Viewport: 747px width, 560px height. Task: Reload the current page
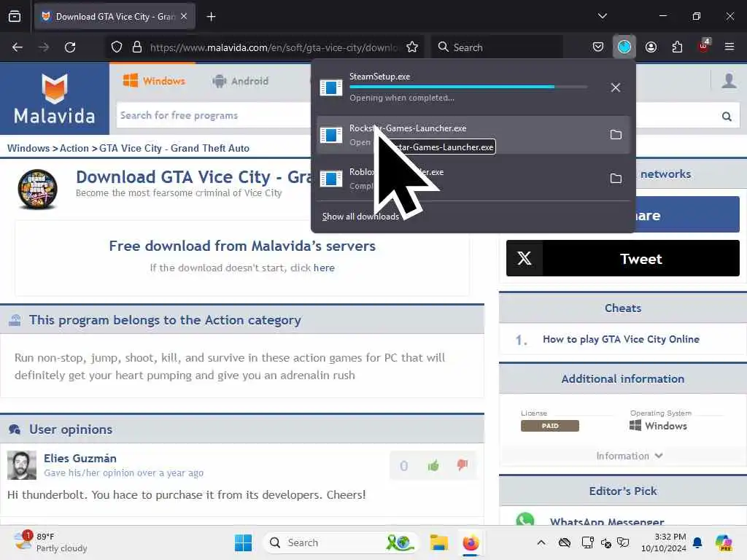coord(70,47)
